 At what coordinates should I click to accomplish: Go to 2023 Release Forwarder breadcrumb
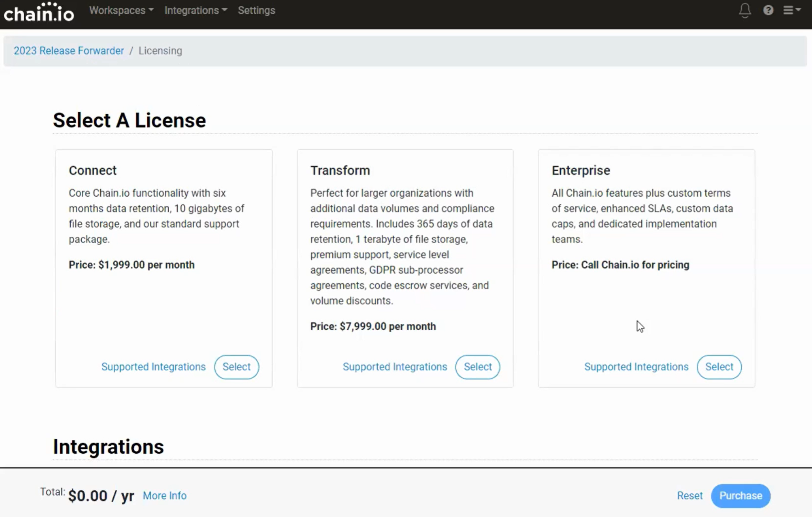click(x=69, y=51)
